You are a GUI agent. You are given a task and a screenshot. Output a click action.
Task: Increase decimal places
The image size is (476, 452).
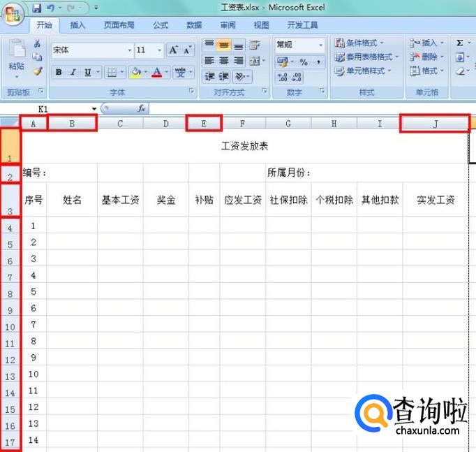tap(283, 77)
